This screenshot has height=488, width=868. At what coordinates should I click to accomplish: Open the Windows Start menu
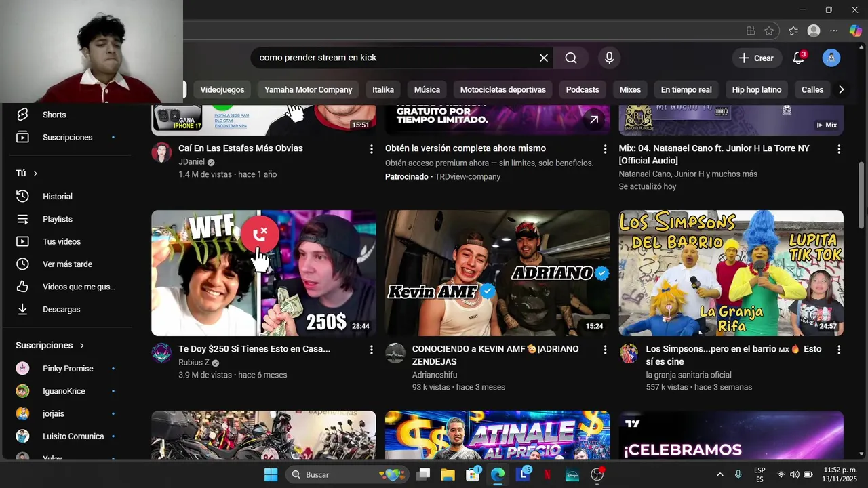pyautogui.click(x=271, y=474)
